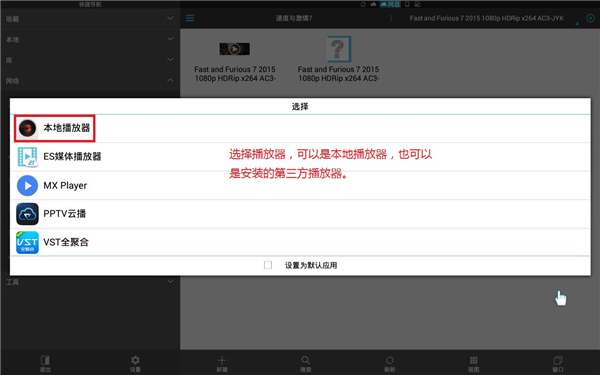
Task: Tap the 退出 exit icon in bottom bar
Action: coord(45,360)
